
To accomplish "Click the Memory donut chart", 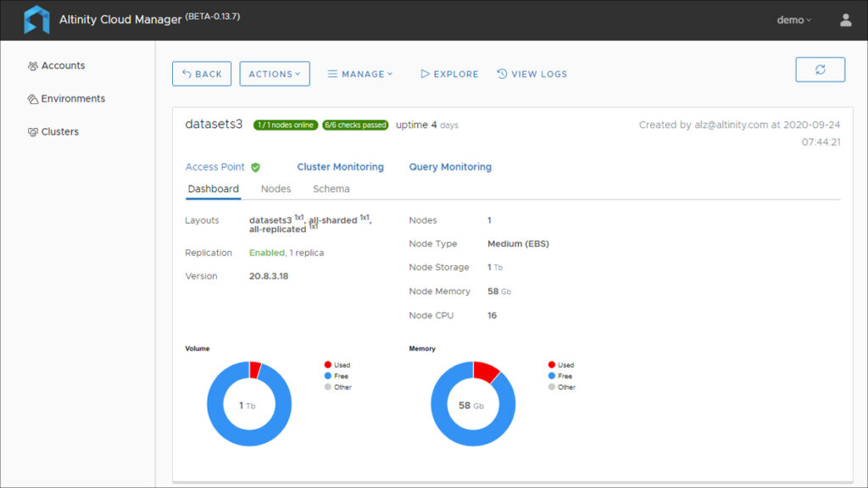I will tap(473, 404).
